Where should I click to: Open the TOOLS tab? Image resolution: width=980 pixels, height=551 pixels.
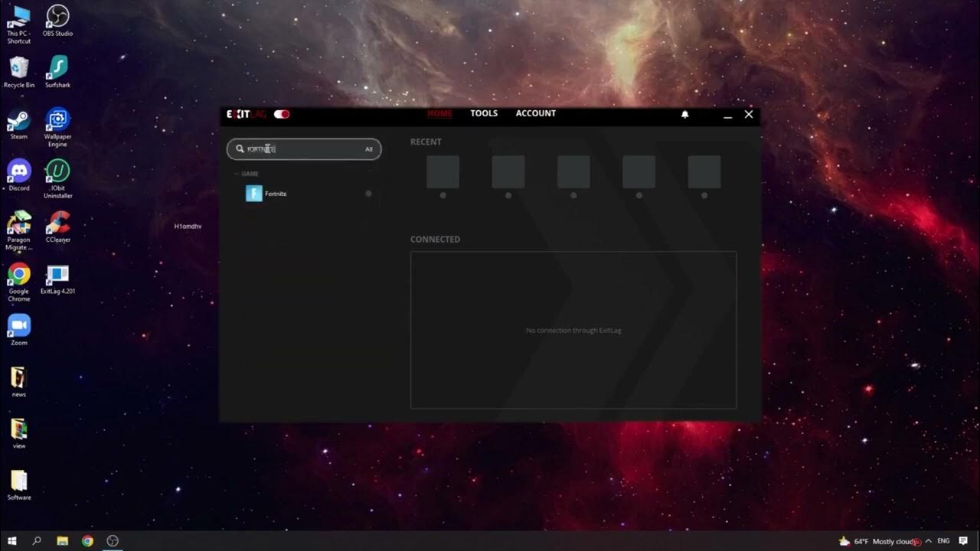(x=484, y=113)
